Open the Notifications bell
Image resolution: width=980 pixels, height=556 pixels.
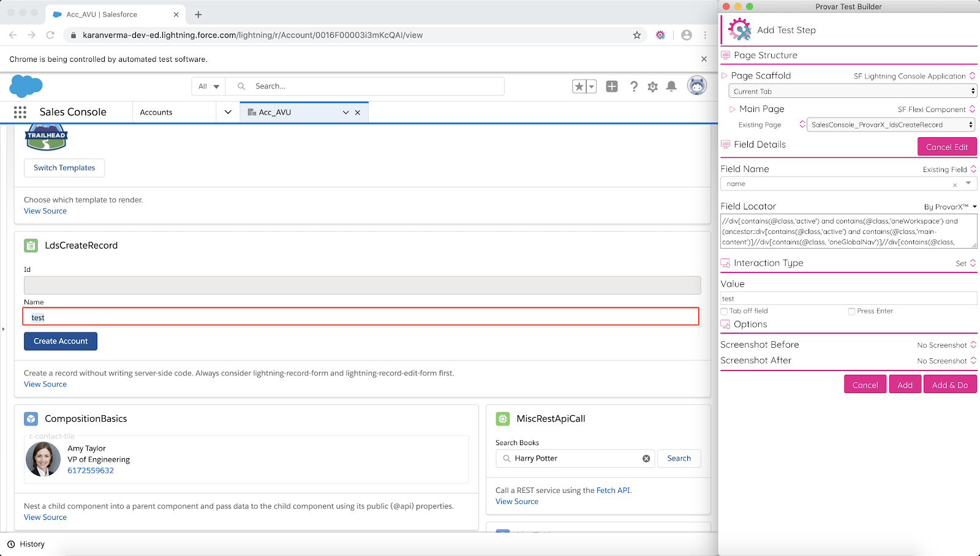coord(671,86)
